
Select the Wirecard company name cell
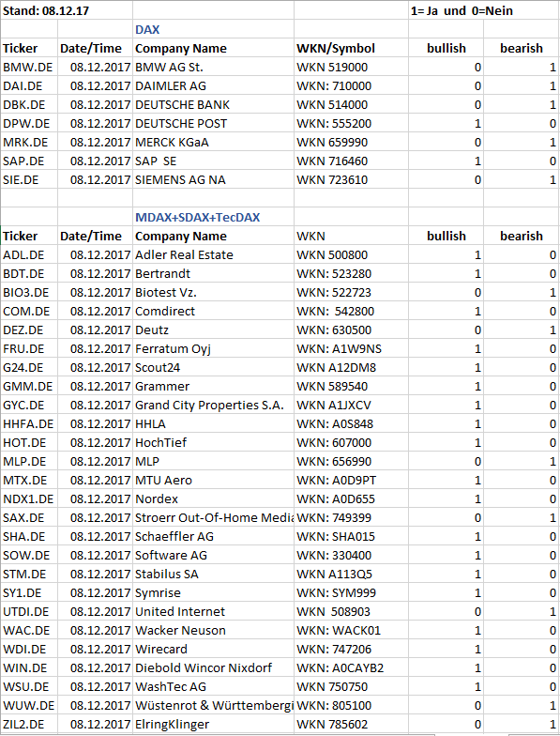214,650
